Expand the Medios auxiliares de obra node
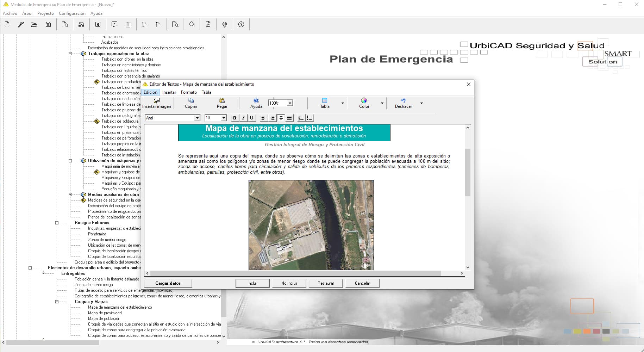This screenshot has height=352, width=644. [x=70, y=194]
